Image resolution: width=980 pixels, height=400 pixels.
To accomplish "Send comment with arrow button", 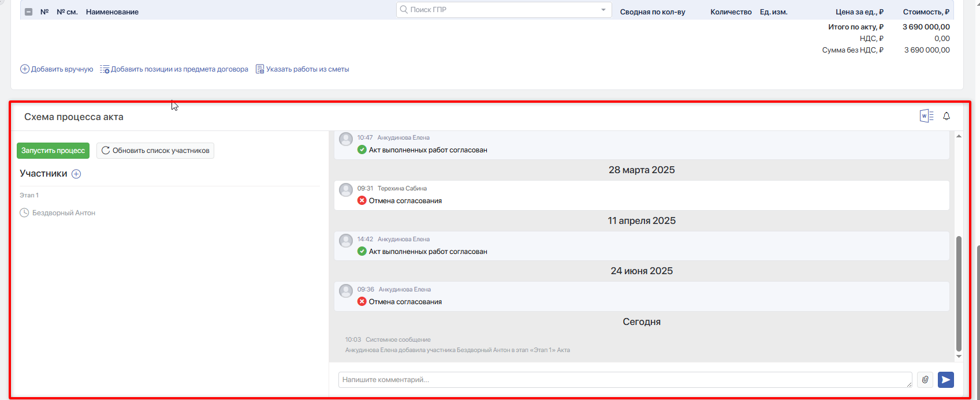I will pos(946,379).
